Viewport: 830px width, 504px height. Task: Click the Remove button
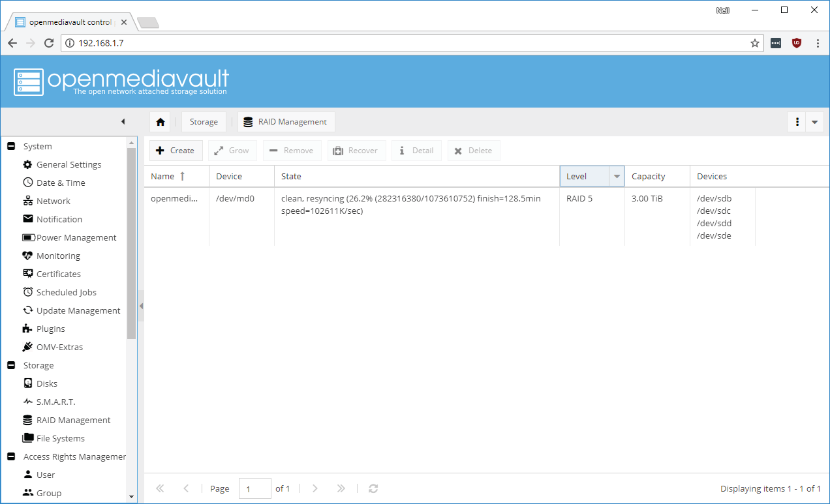tap(292, 151)
